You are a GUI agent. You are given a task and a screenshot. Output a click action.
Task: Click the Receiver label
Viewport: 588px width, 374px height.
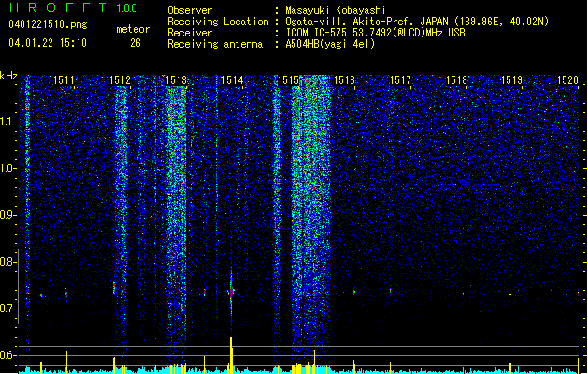pos(190,33)
